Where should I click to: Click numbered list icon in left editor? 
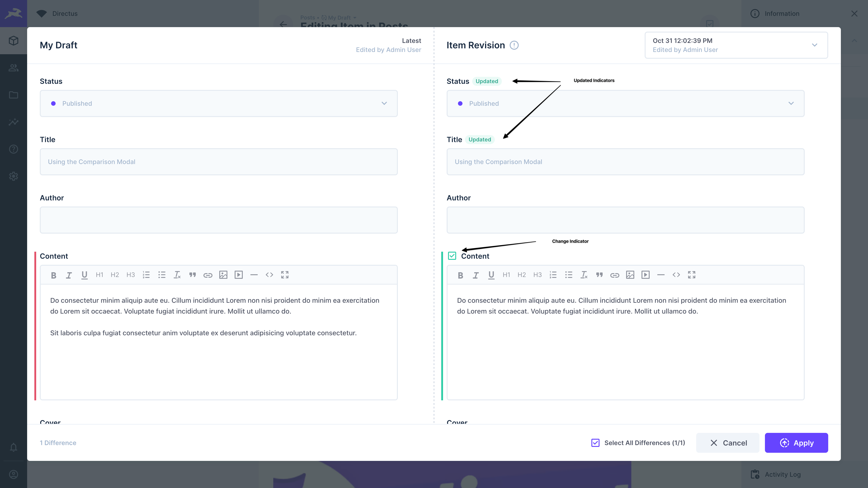coord(146,275)
